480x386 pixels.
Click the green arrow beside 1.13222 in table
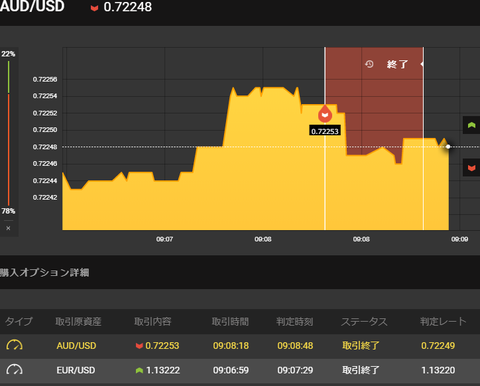click(x=139, y=370)
